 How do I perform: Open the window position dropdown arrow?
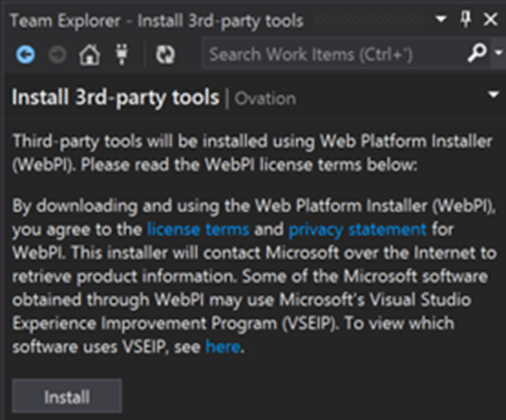[441, 19]
